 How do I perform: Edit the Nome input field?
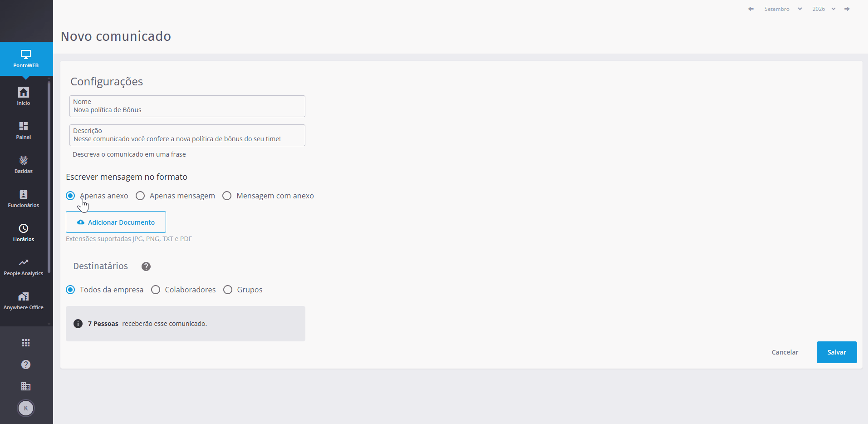tap(187, 106)
